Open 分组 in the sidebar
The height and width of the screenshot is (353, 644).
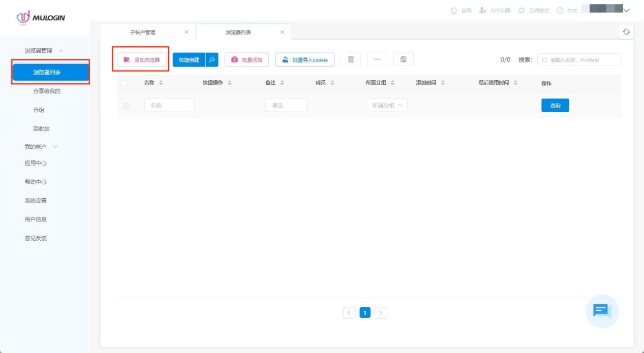coord(39,110)
